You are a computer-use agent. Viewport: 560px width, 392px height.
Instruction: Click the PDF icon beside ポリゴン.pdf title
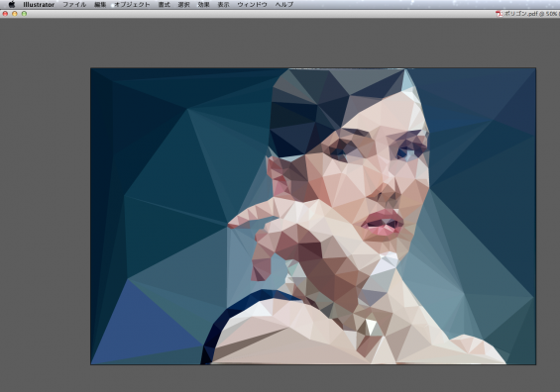(x=499, y=14)
